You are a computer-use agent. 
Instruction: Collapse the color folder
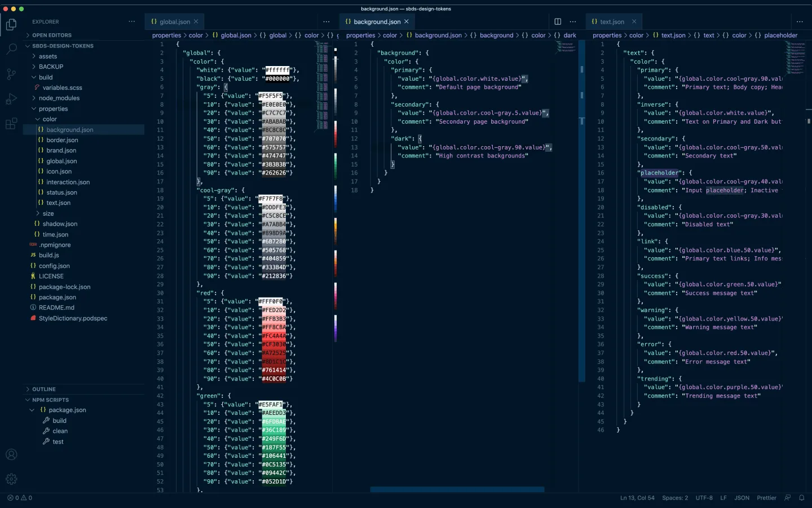tap(50, 119)
